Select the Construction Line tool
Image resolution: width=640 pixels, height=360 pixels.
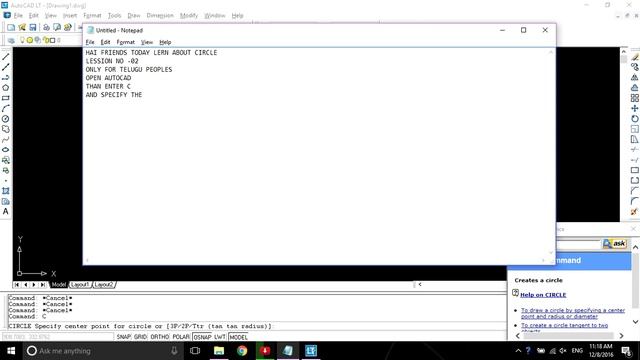coord(6,67)
